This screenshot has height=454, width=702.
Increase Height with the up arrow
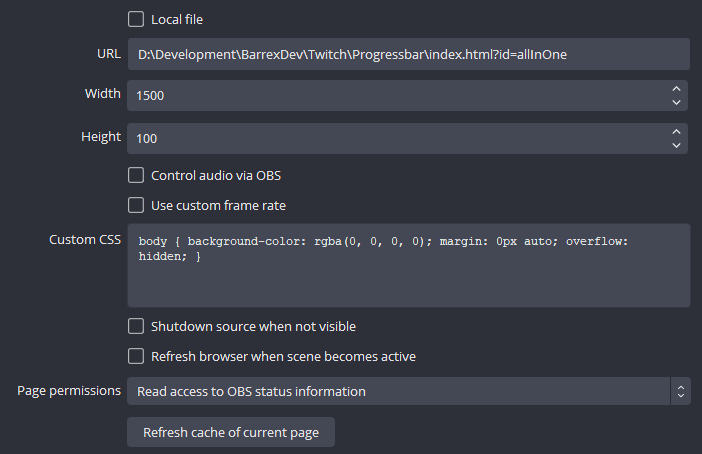pos(677,131)
